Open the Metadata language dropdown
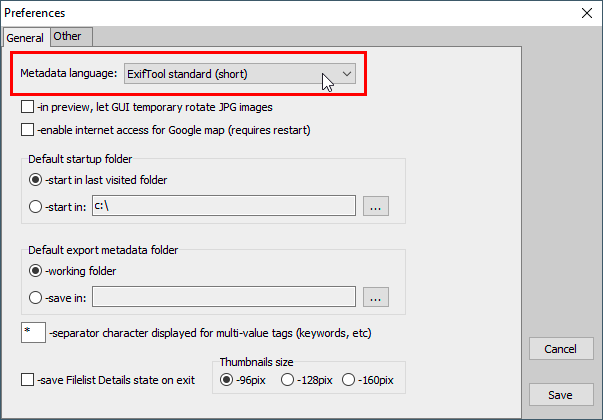Image resolution: width=603 pixels, height=420 pixels. tap(239, 74)
